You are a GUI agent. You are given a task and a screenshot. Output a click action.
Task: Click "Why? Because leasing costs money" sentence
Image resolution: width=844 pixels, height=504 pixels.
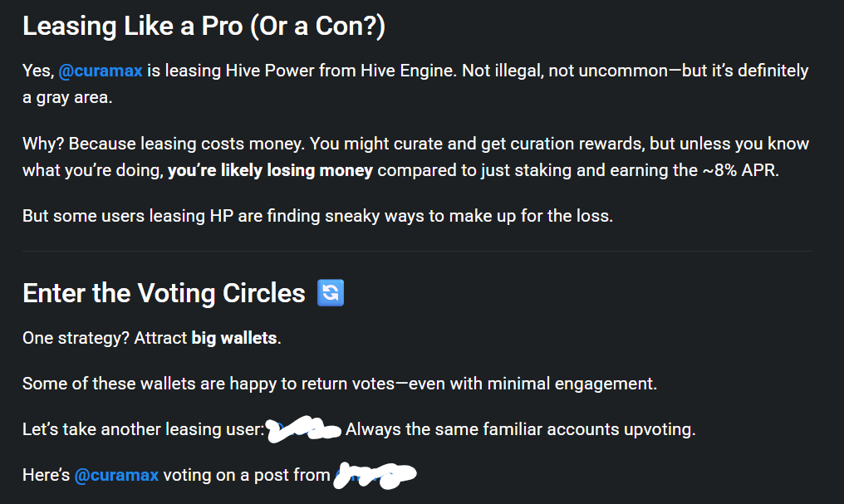click(x=164, y=144)
